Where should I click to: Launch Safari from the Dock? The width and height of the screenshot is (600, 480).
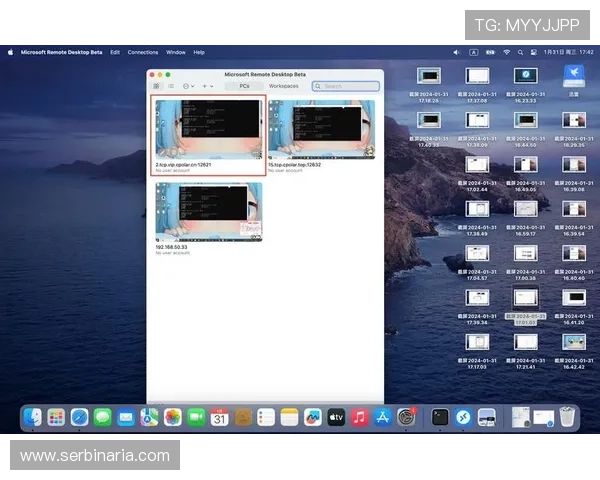[79, 417]
